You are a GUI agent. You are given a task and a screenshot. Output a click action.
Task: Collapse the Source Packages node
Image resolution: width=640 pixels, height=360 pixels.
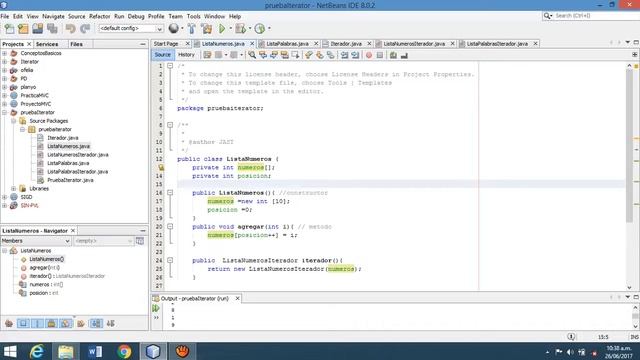[x=13, y=121]
